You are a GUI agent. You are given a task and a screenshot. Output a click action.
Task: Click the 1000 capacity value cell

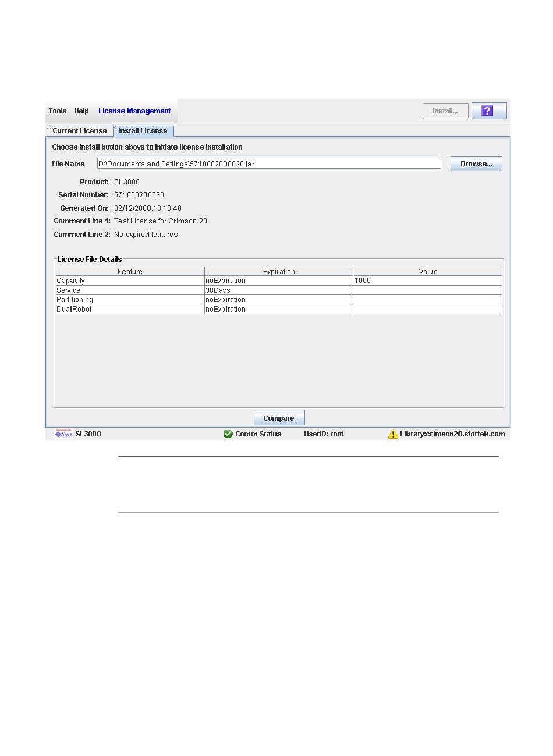[x=428, y=281]
